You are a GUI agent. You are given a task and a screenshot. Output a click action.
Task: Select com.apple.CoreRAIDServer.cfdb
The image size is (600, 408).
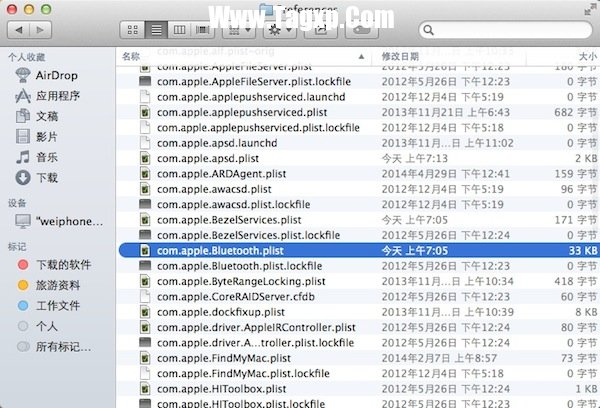tap(236, 297)
